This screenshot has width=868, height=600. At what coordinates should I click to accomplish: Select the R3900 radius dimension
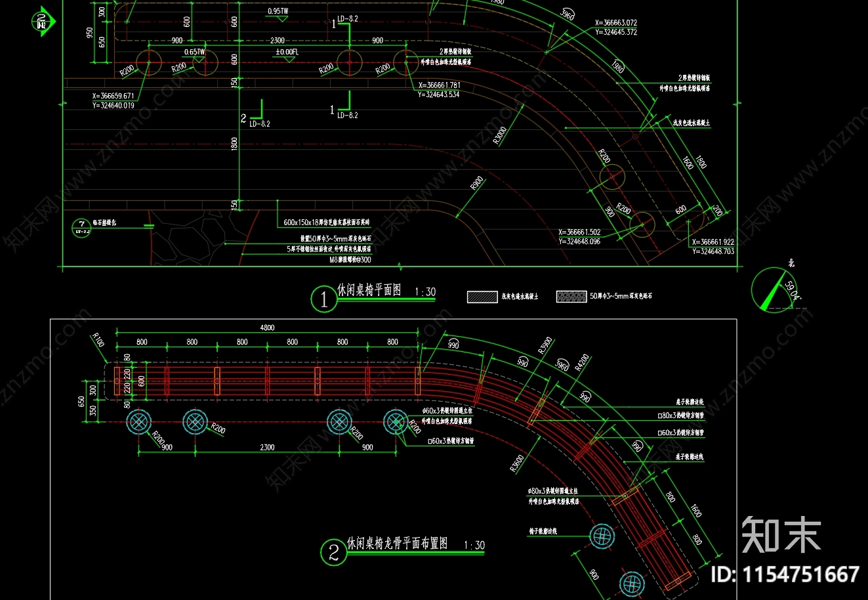(546, 345)
